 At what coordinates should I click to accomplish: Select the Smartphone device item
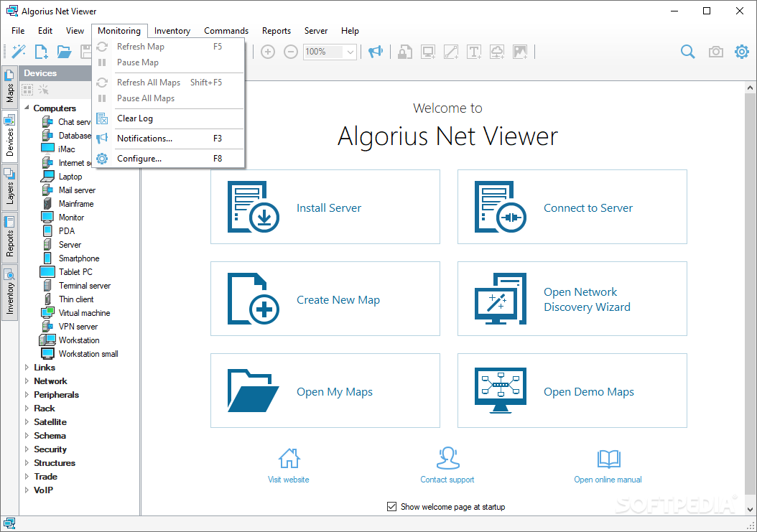coord(79,258)
